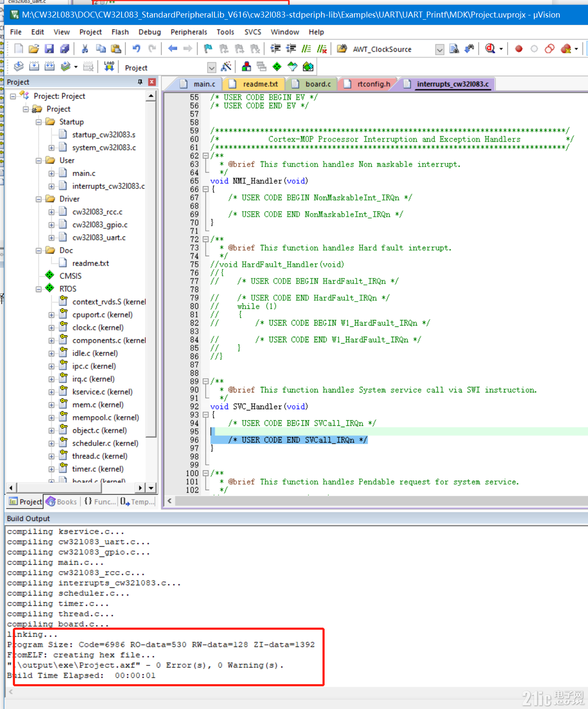Collapse the SVC_Handler code fold on line 93

pyautogui.click(x=206, y=415)
